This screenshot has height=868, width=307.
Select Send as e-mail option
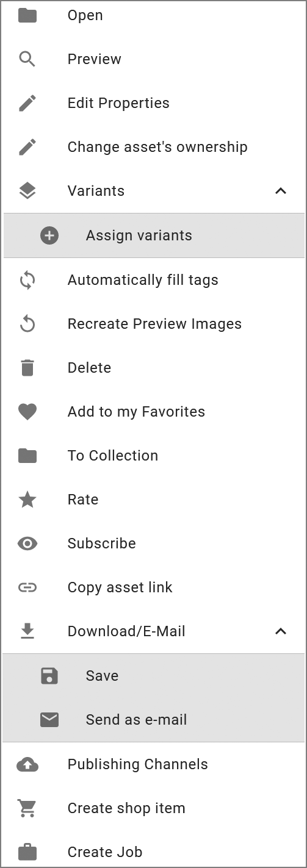point(154,720)
